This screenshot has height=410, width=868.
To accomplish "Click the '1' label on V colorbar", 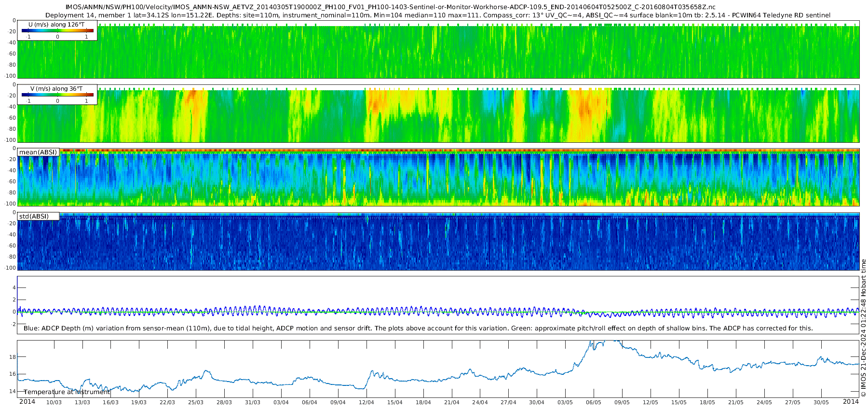I will point(87,101).
